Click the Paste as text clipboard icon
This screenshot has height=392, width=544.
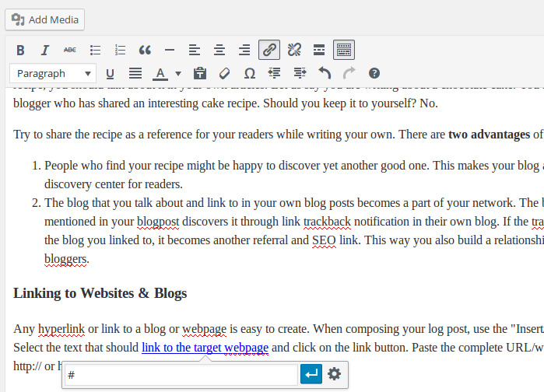coord(200,73)
